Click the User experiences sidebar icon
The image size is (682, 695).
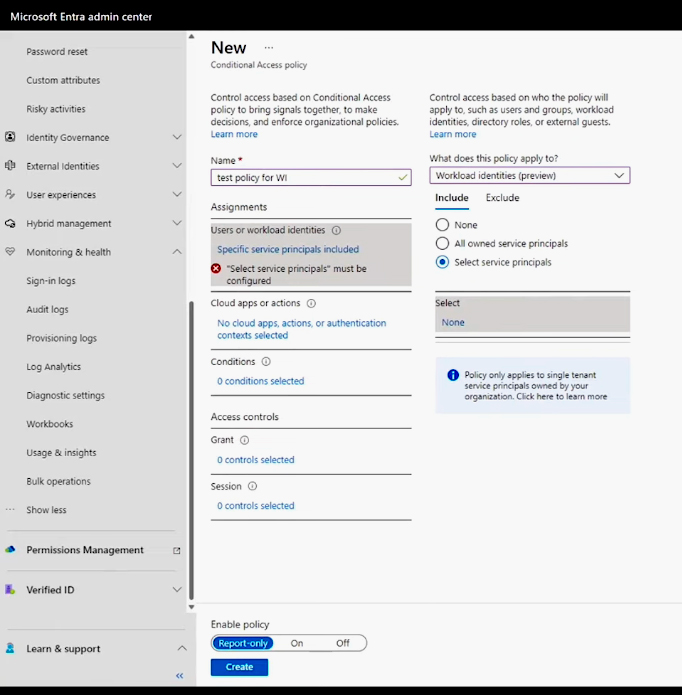click(x=10, y=194)
